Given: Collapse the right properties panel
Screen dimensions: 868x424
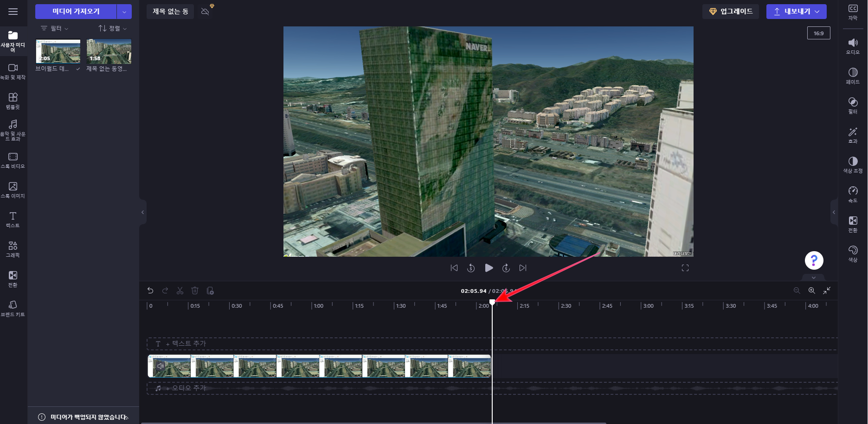Looking at the screenshot, I should [834, 212].
